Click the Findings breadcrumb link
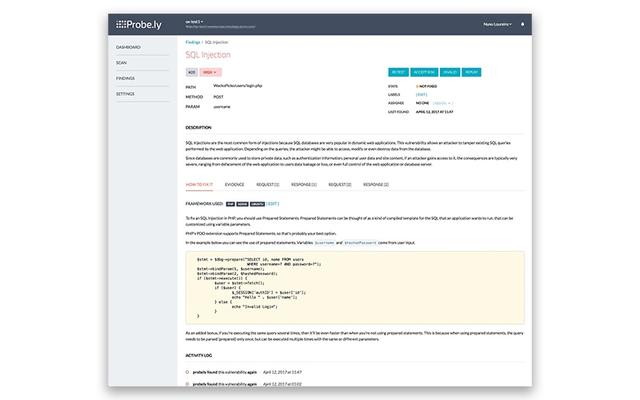The width and height of the screenshot is (640, 400). [192, 43]
